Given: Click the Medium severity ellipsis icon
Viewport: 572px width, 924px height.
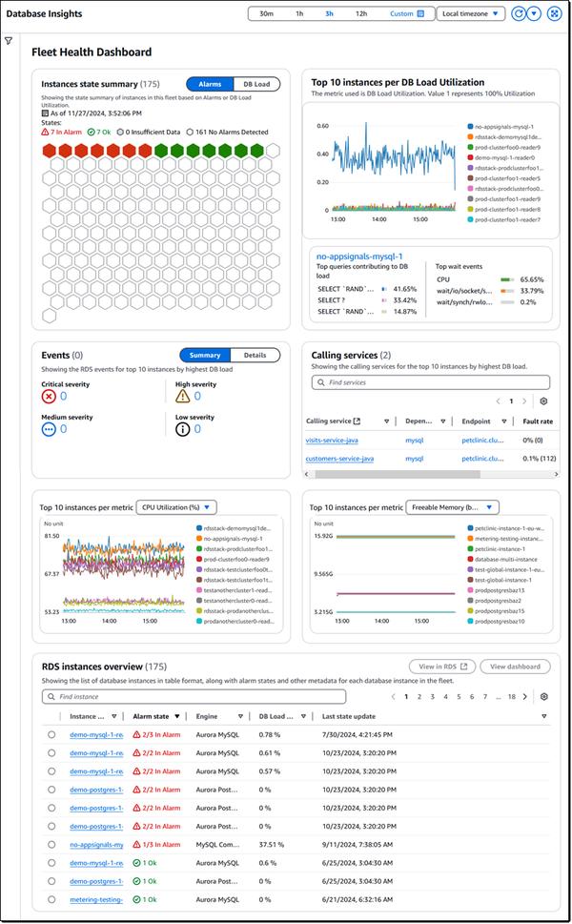Looking at the screenshot, I should (x=49, y=429).
